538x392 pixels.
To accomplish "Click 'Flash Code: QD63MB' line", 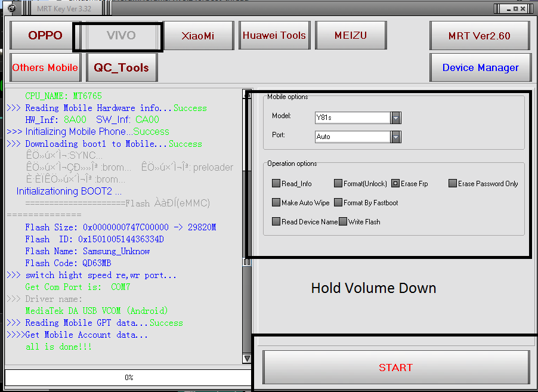I will pyautogui.click(x=68, y=263).
